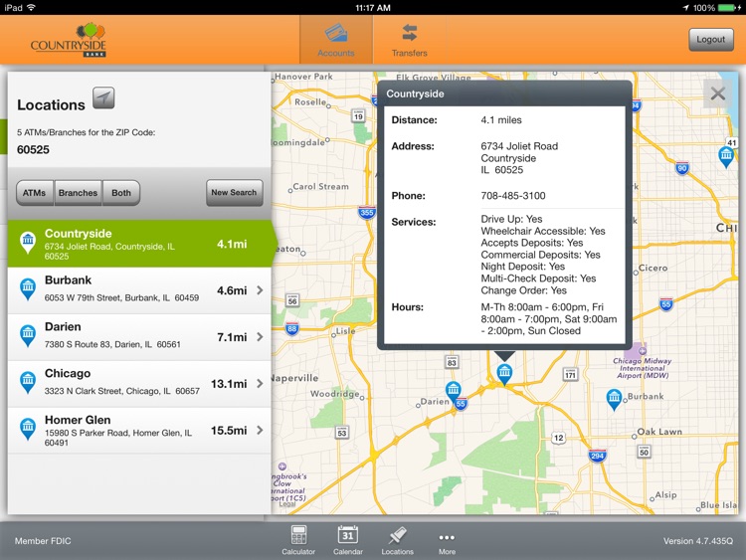The height and width of the screenshot is (560, 746).
Task: Tap the phone number 708-485-3100
Action: 513,196
